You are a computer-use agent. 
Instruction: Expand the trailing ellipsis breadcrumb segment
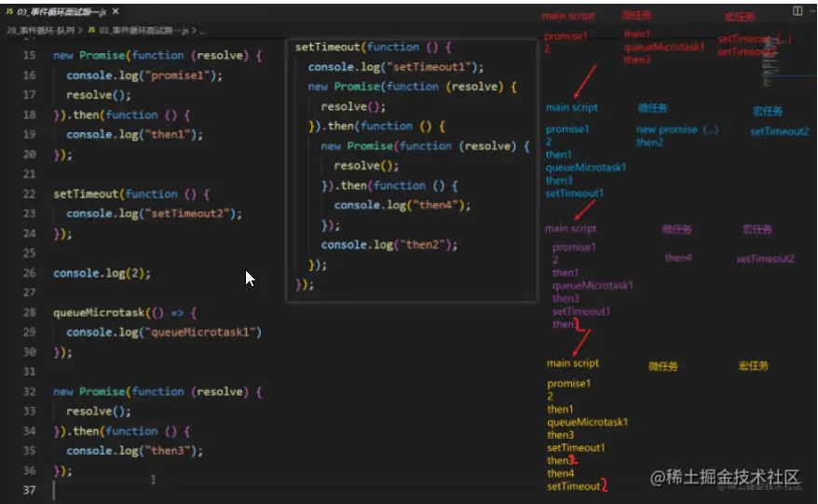(202, 31)
